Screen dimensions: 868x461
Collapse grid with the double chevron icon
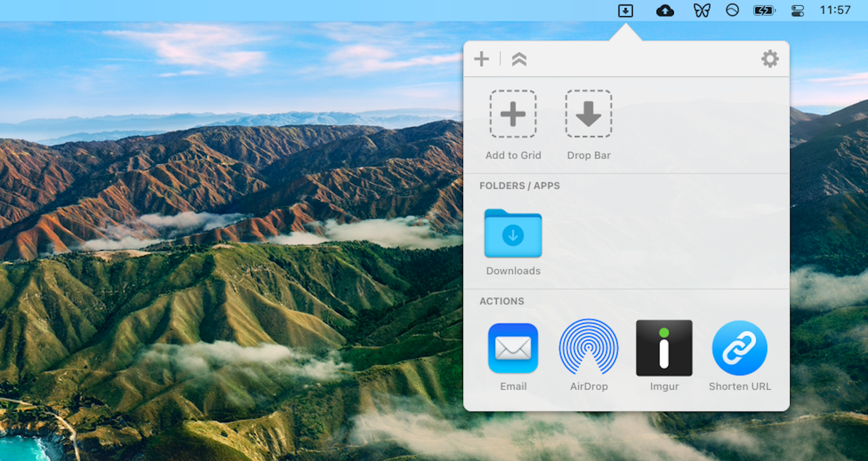519,59
